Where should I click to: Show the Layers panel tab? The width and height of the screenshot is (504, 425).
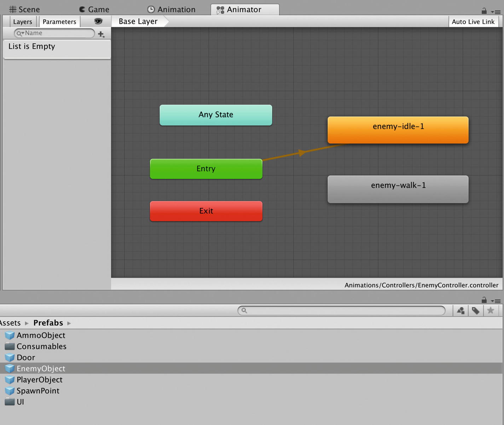(x=23, y=22)
